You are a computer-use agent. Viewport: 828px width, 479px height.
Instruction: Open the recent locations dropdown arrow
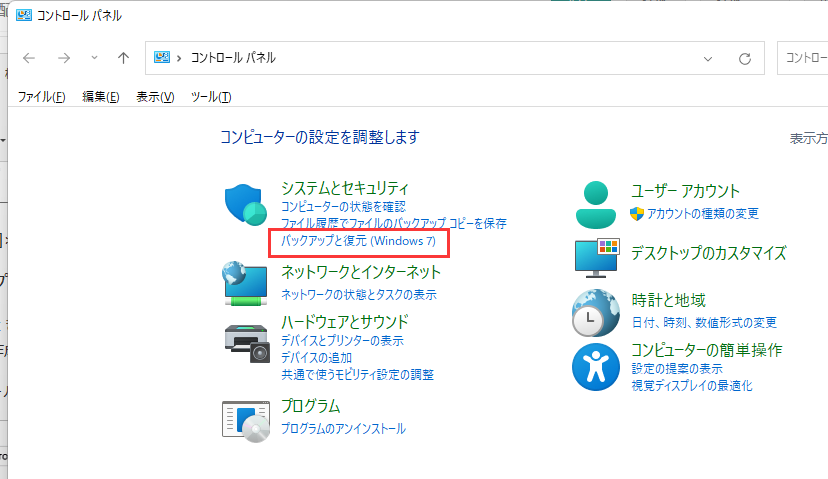(94, 58)
